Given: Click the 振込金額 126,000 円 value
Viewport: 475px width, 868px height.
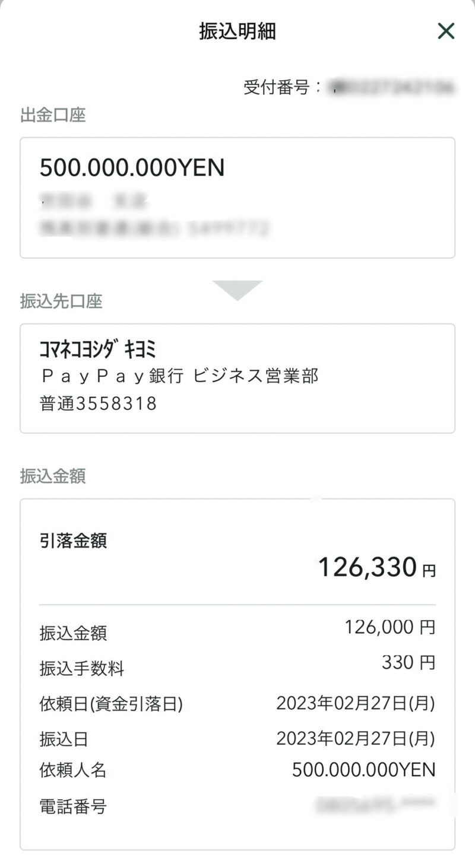Looking at the screenshot, I should click(x=390, y=627).
